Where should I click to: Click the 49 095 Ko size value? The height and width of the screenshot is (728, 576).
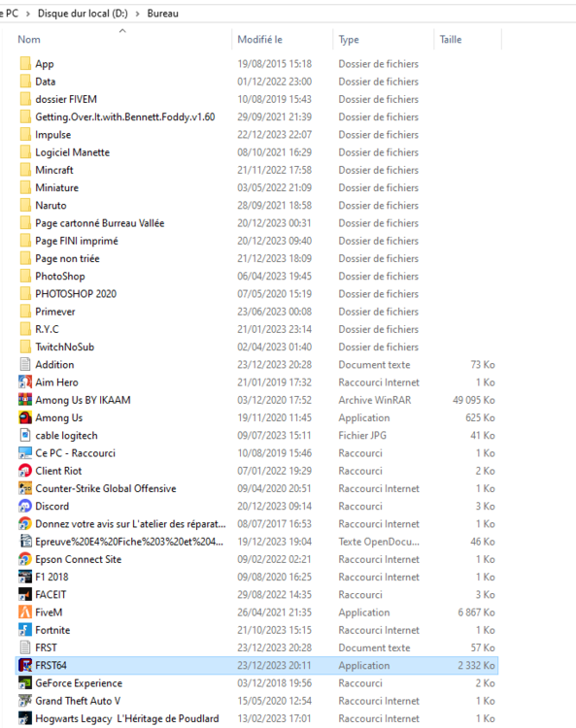[x=474, y=400]
